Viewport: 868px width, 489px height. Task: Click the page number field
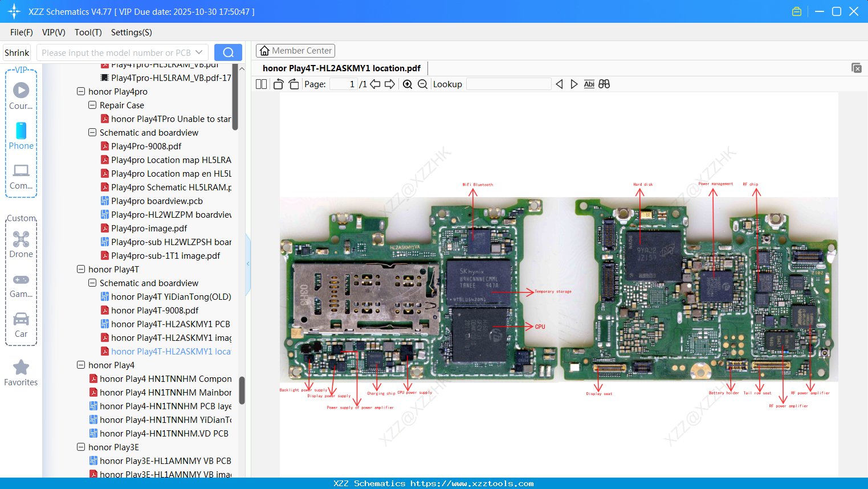coord(344,84)
